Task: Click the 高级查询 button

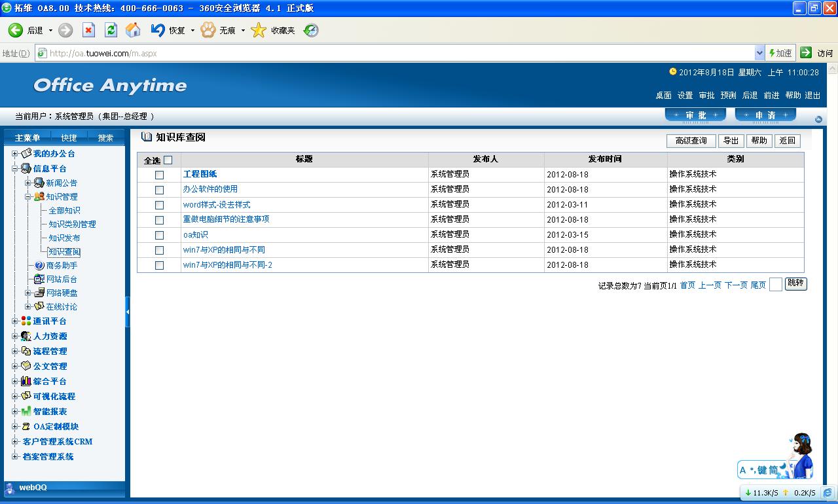Action: coord(691,141)
